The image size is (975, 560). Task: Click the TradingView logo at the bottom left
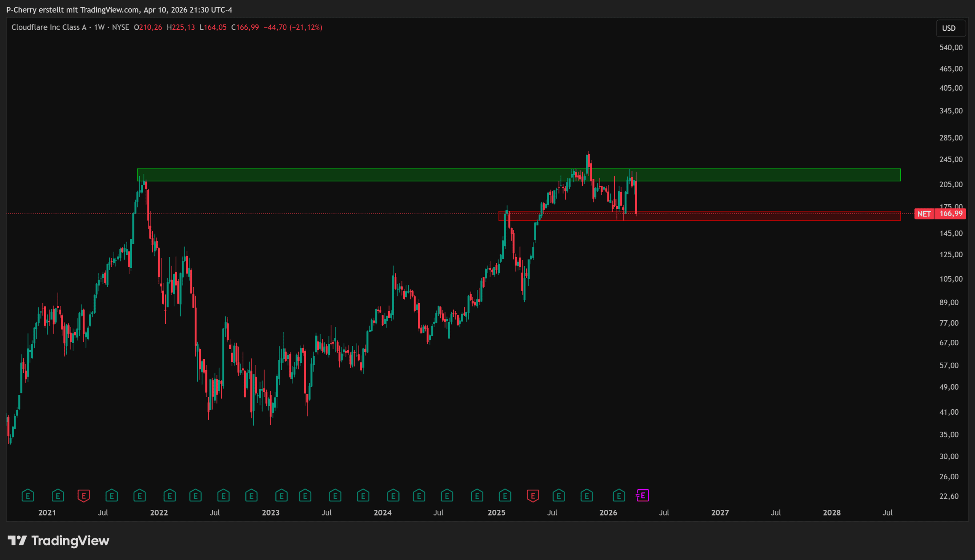coord(59,541)
